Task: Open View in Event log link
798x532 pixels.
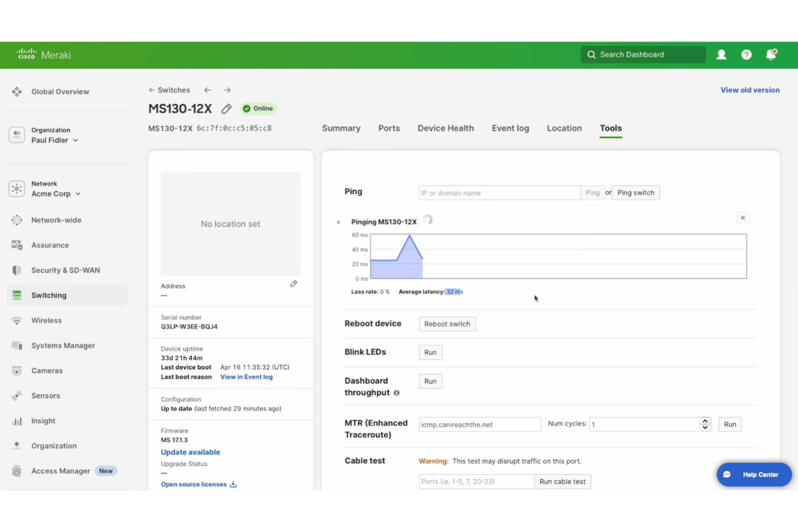Action: [x=246, y=377]
